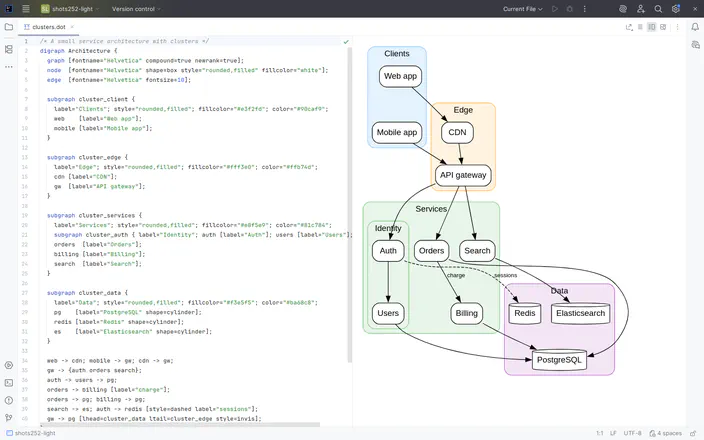
Task: Toggle the read-only lock icon in status bar
Action: (x=693, y=433)
